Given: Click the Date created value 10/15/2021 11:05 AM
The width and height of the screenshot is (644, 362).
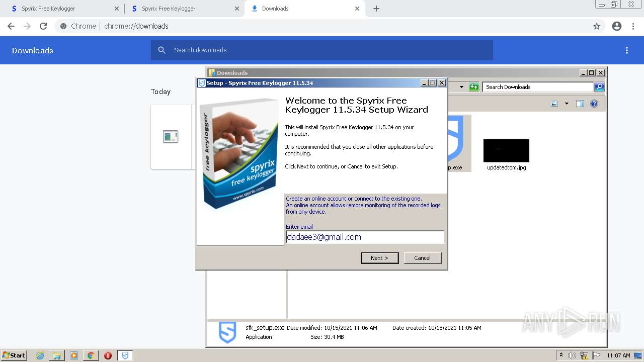Looking at the screenshot, I should coord(455,328).
